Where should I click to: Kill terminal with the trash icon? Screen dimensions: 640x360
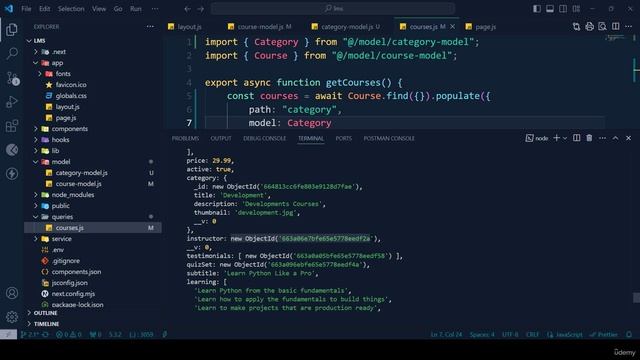(x=589, y=138)
